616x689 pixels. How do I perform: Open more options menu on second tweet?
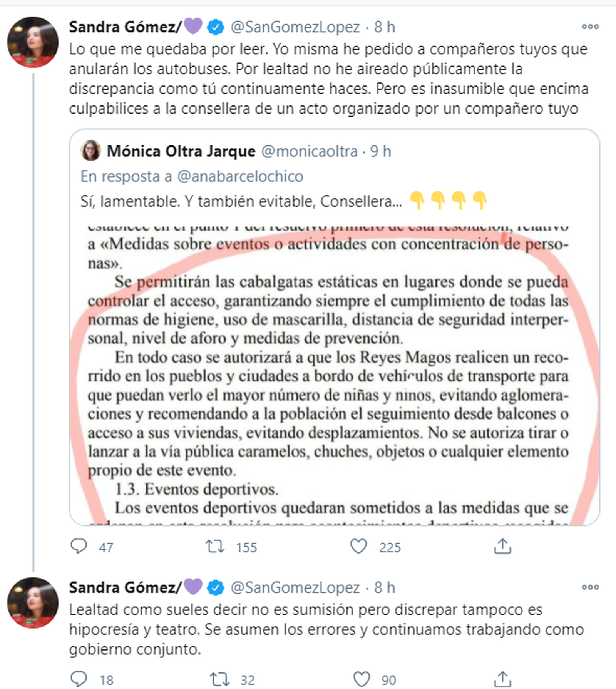click(x=590, y=587)
